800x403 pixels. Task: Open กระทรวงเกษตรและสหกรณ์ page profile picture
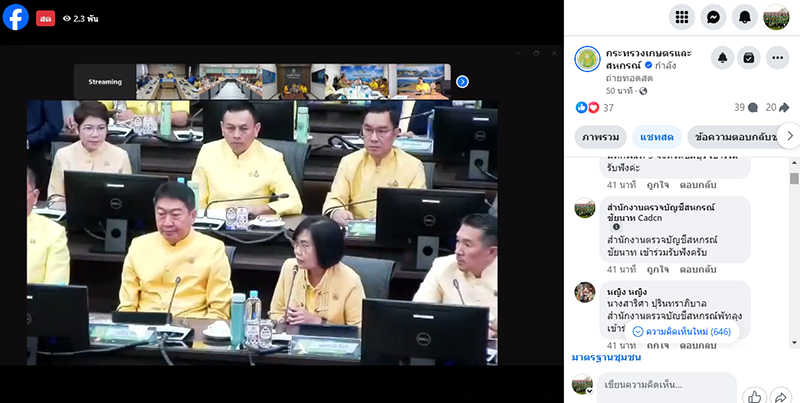point(587,59)
